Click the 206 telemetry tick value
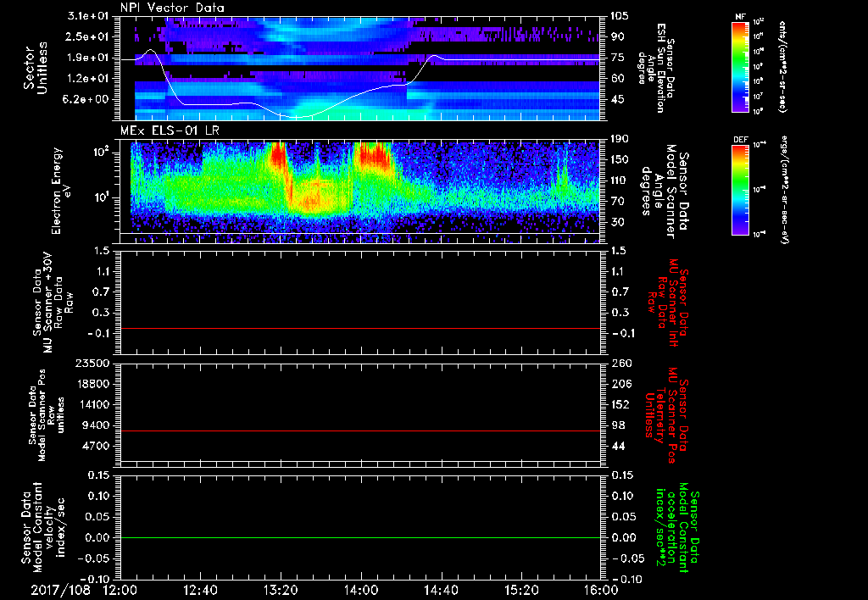The height and width of the screenshot is (600, 868). pyautogui.click(x=620, y=384)
